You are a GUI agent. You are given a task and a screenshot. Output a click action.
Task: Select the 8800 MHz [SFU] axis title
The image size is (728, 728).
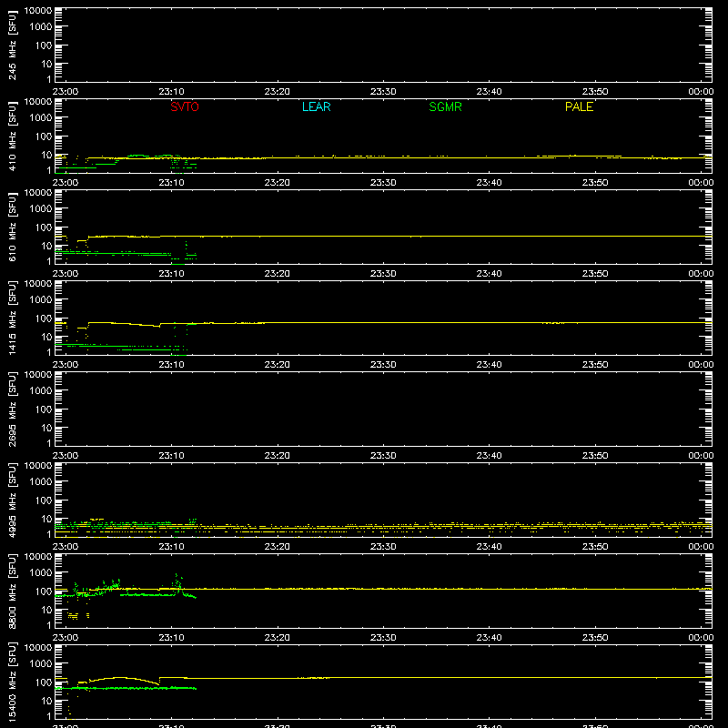click(12, 591)
